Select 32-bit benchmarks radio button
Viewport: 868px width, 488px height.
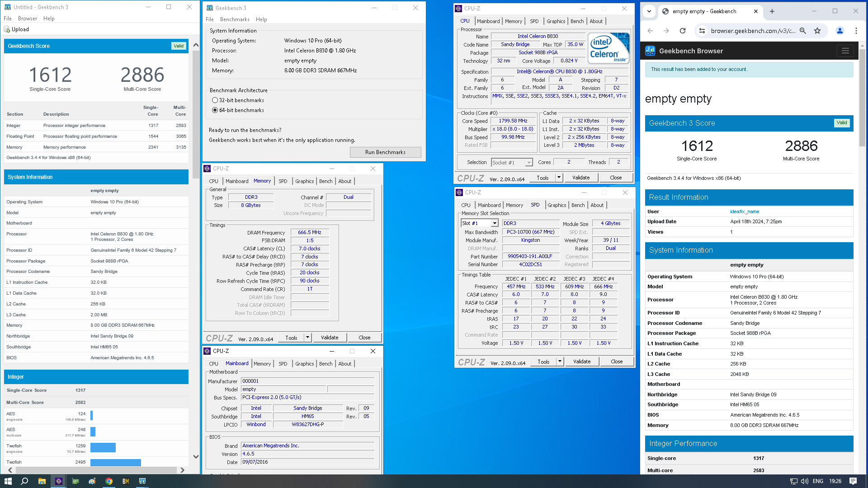point(215,100)
